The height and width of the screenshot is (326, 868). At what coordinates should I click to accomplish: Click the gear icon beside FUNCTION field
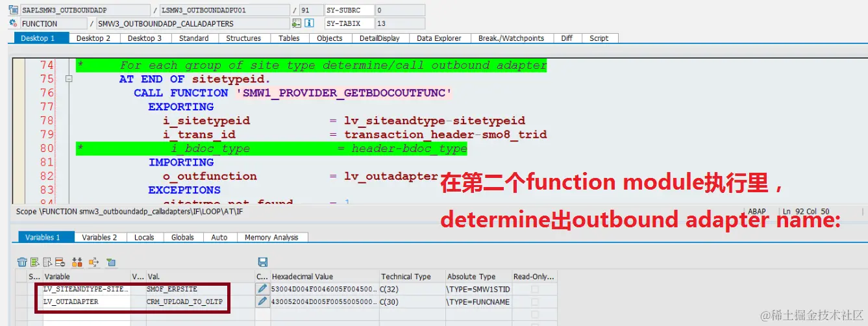[14, 23]
